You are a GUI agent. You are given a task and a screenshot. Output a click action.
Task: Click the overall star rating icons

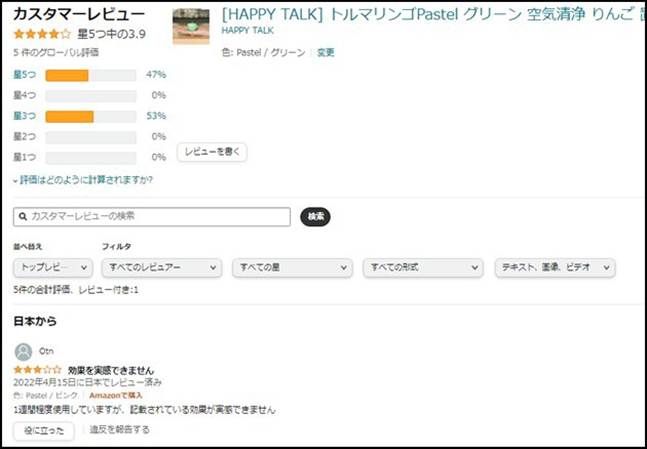[x=42, y=34]
